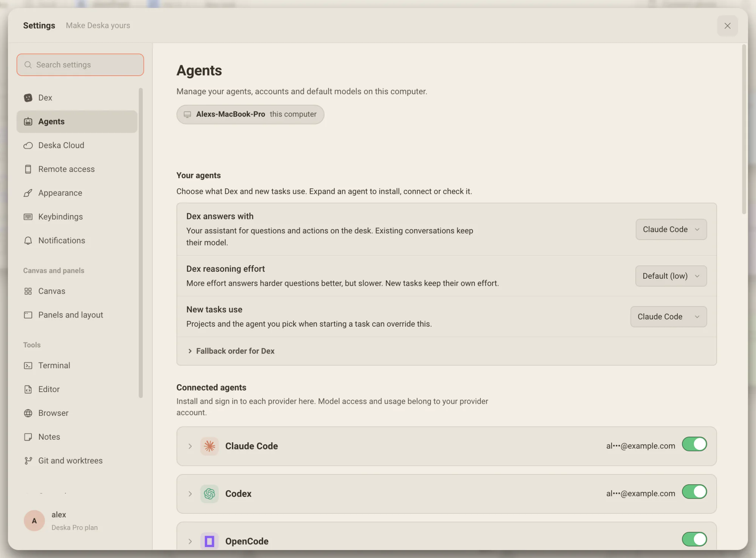Image resolution: width=756 pixels, height=558 pixels.
Task: Click the Panels and layout icon
Action: [28, 315]
